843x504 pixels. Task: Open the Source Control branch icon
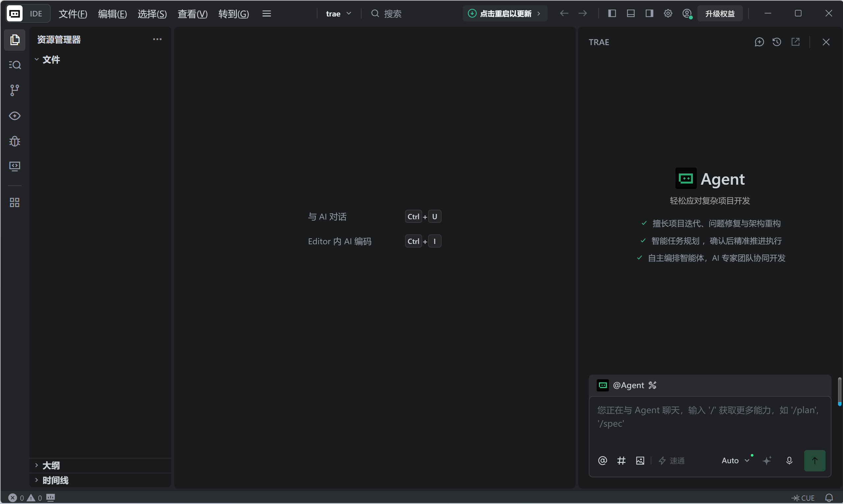pos(14,90)
